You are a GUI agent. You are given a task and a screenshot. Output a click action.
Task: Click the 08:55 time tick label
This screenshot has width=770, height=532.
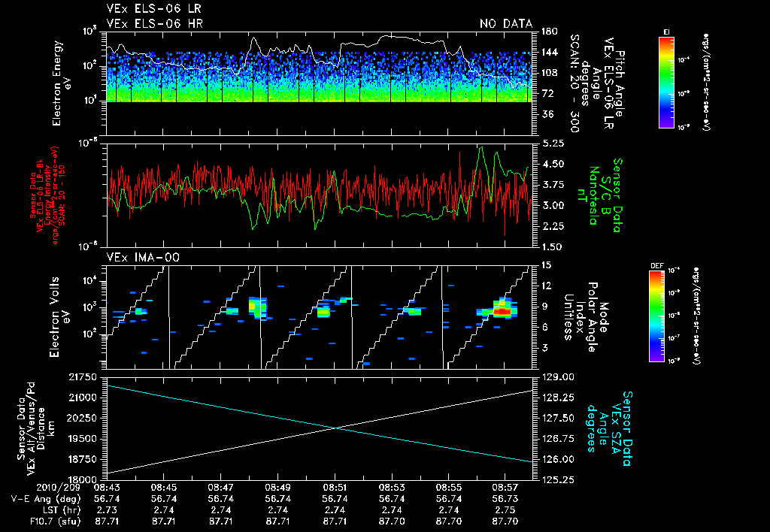coord(449,488)
